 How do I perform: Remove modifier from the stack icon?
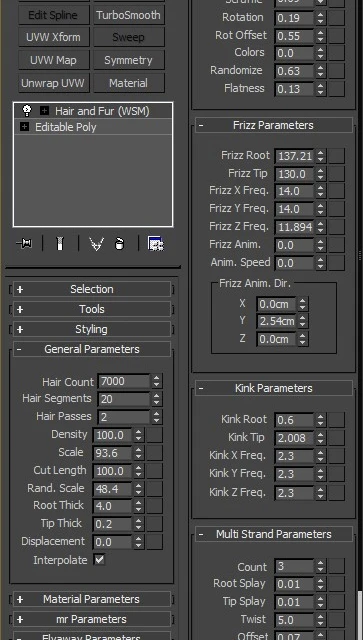119,244
